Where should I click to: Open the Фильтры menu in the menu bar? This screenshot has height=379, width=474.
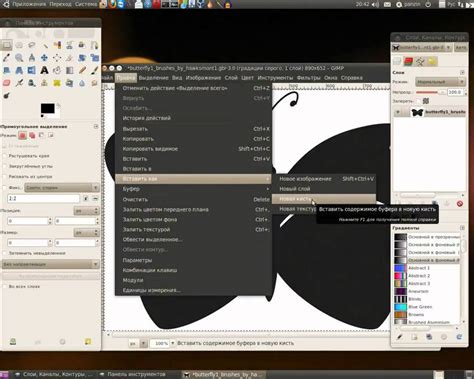pyautogui.click(x=308, y=78)
